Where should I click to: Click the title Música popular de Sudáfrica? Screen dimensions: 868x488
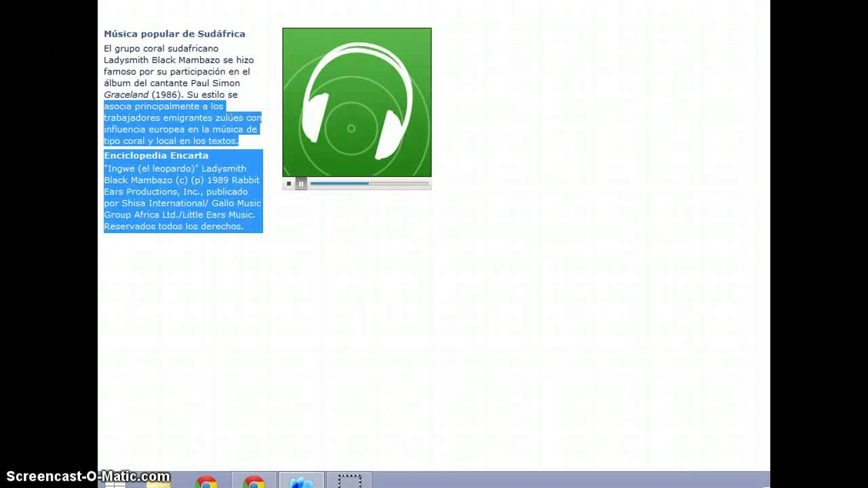point(174,34)
